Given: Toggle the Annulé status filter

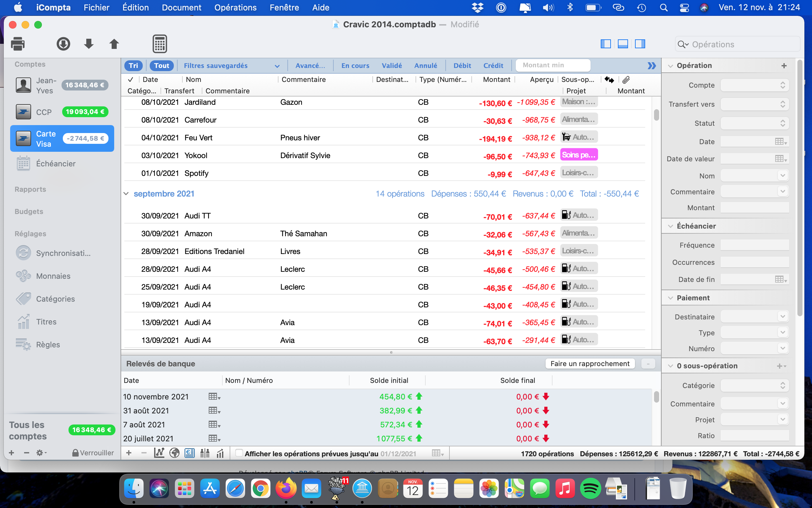Looking at the screenshot, I should [425, 65].
